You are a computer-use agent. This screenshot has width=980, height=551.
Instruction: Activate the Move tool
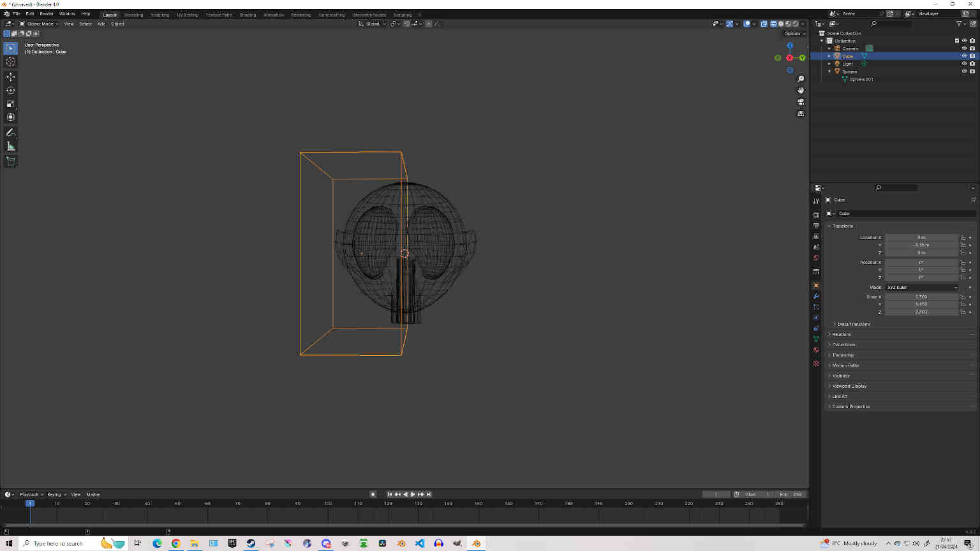pos(10,77)
